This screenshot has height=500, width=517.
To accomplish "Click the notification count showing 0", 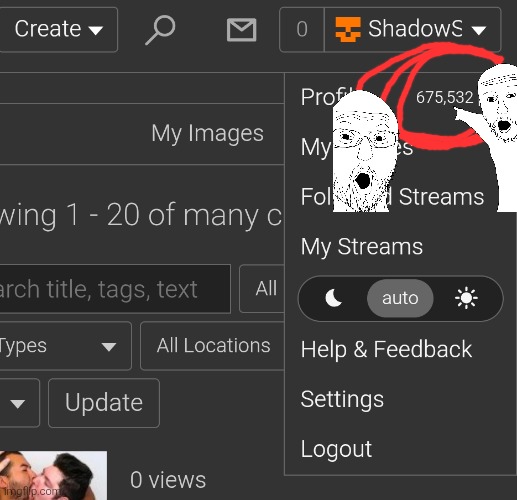I will (x=302, y=29).
